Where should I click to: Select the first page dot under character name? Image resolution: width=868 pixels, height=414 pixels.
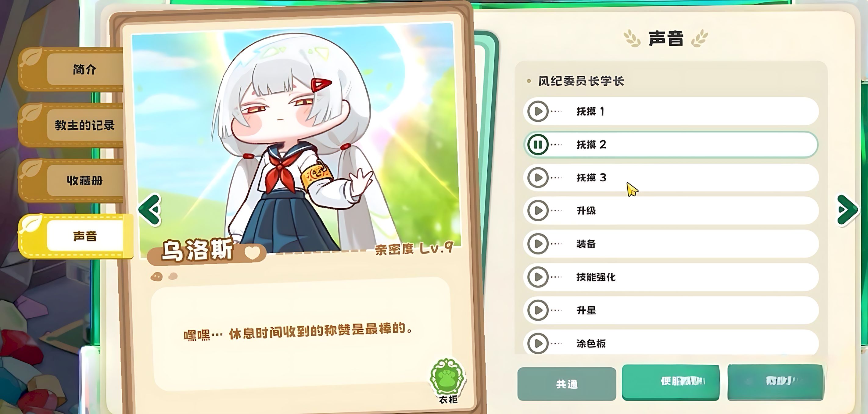point(157,277)
